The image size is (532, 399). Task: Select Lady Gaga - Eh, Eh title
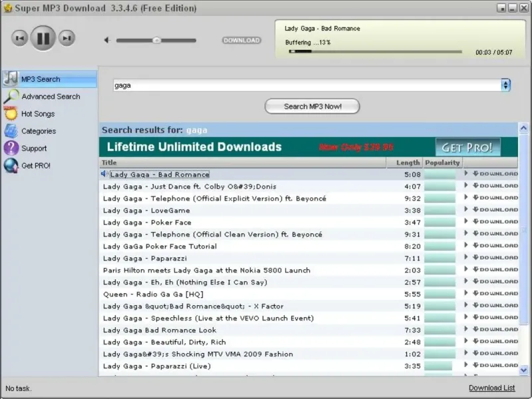186,282
